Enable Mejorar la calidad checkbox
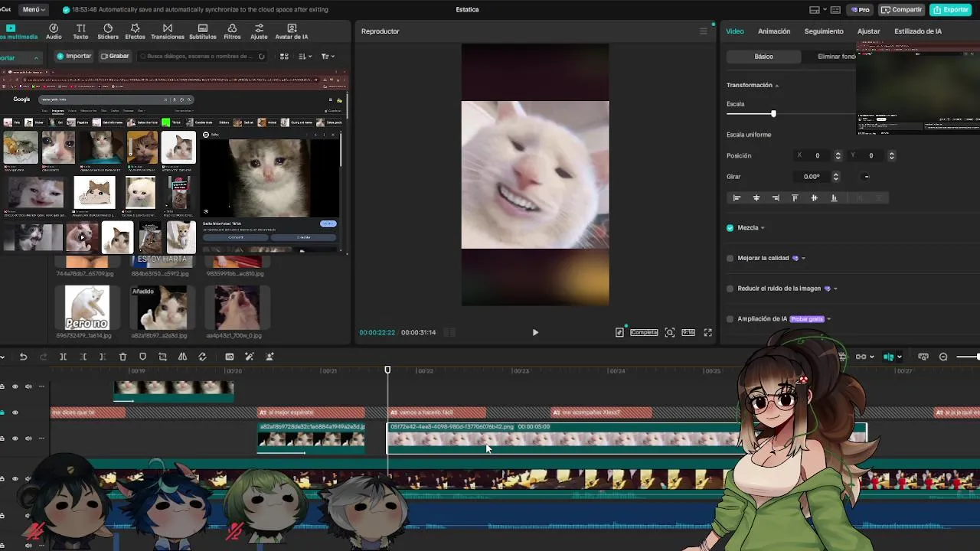Screen dimensions: 980x551 730,258
